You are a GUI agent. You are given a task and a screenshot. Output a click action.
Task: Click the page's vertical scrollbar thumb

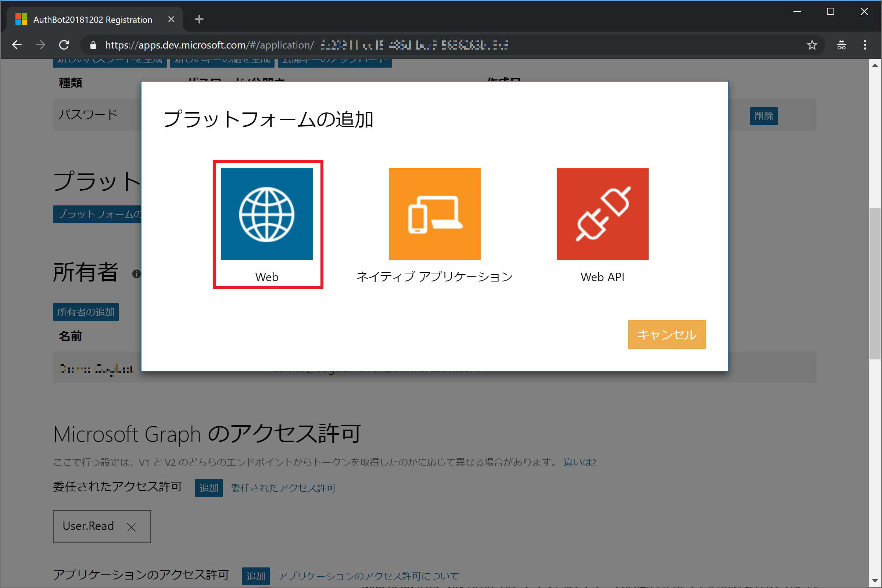[x=875, y=283]
